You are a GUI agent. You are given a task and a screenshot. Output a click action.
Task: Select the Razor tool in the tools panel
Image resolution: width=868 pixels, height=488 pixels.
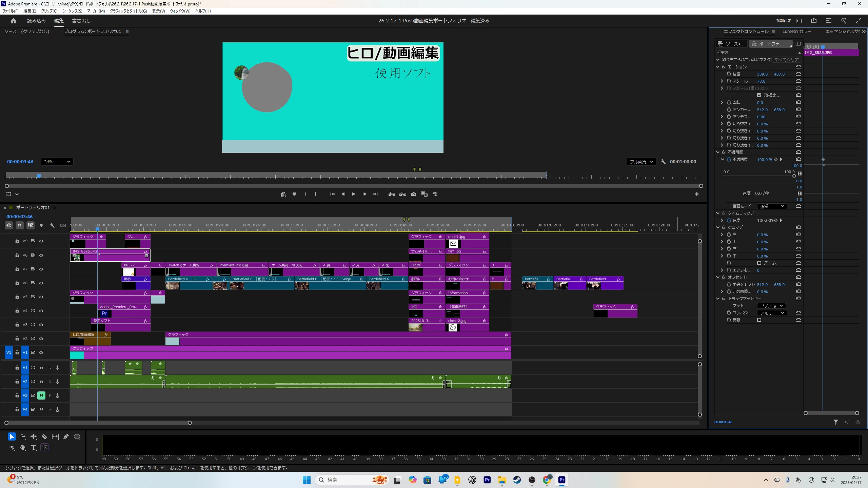pyautogui.click(x=44, y=436)
